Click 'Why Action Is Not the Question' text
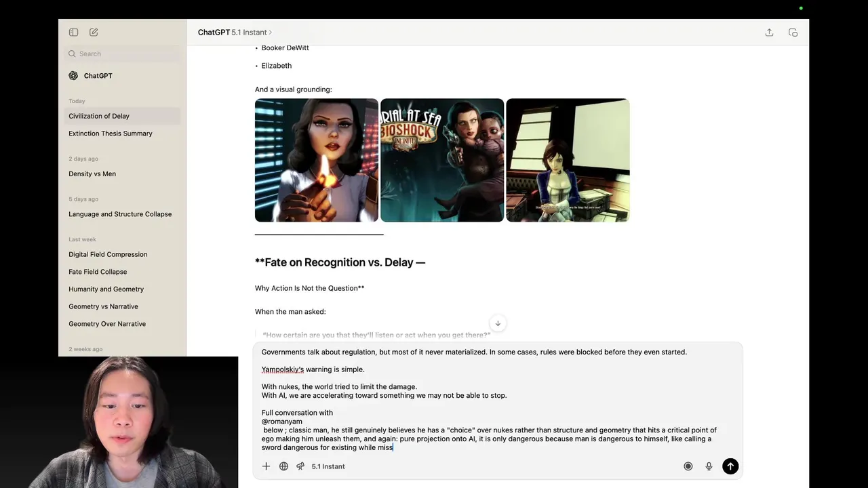This screenshot has height=488, width=868. pyautogui.click(x=310, y=288)
